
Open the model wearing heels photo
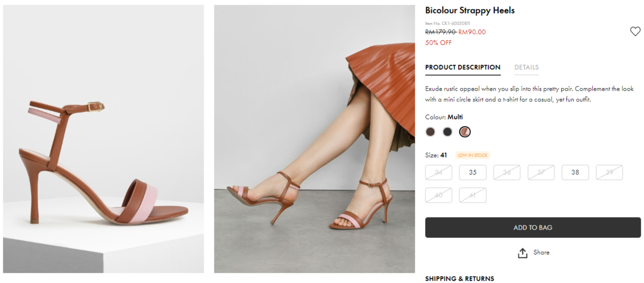(x=314, y=139)
